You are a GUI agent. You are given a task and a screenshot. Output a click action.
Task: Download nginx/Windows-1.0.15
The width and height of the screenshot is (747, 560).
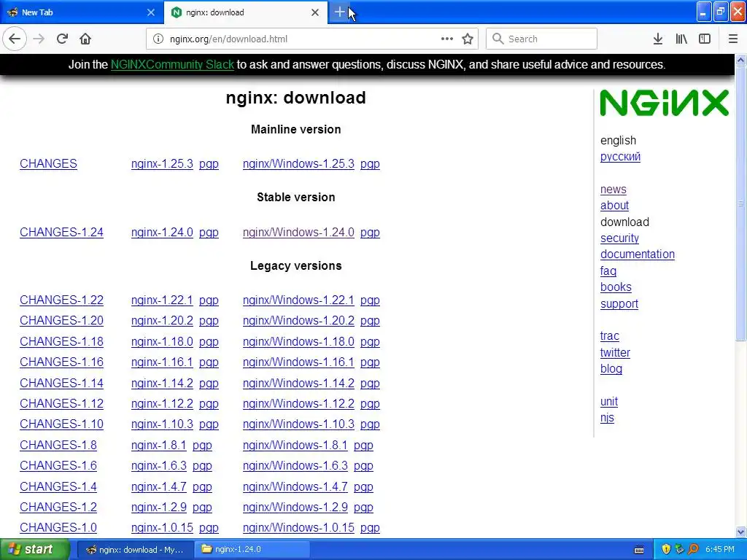pyautogui.click(x=298, y=528)
